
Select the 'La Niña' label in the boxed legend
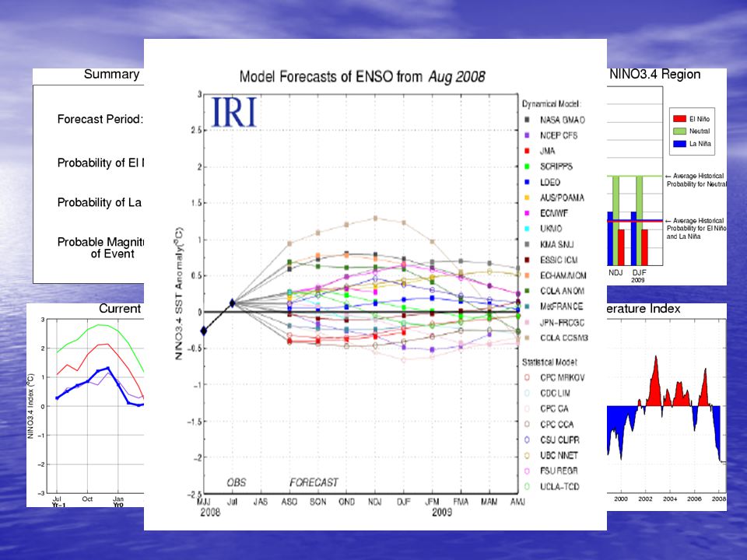[700, 143]
